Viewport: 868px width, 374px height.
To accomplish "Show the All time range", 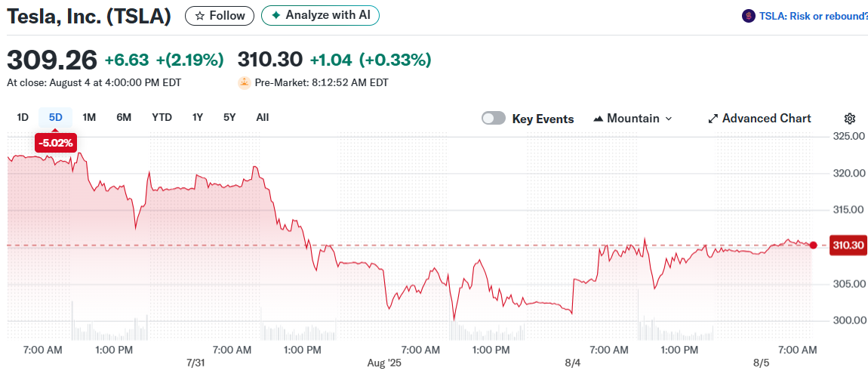I will click(x=263, y=117).
